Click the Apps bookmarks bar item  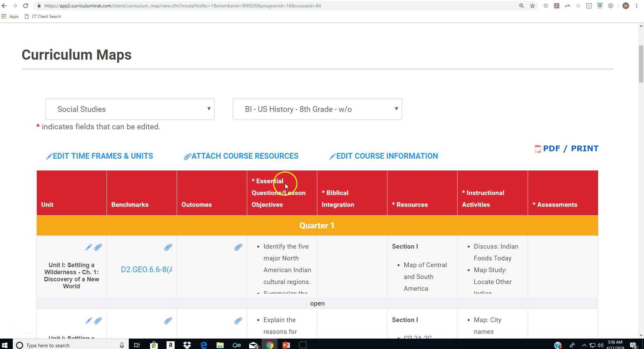(x=10, y=16)
